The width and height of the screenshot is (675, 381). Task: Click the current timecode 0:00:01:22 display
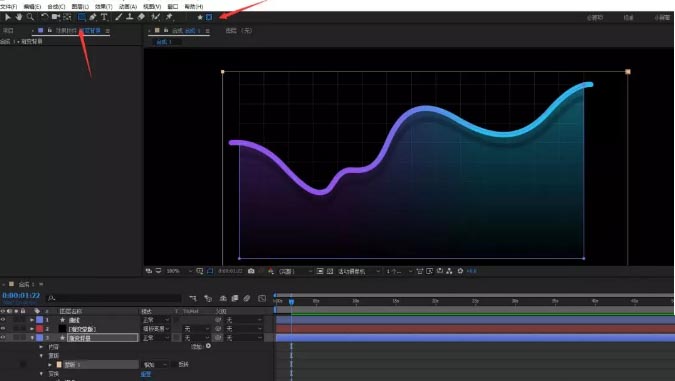[x=21, y=296]
